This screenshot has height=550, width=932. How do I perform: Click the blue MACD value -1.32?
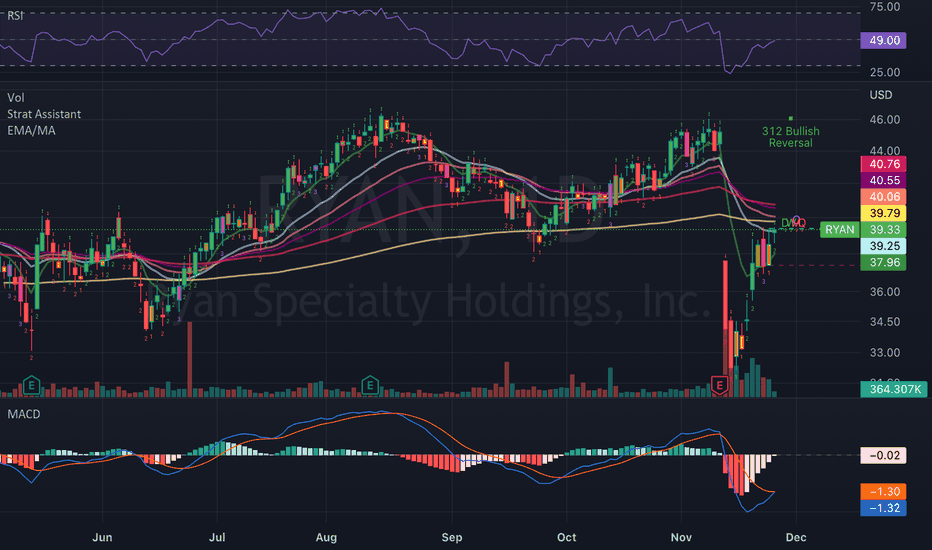click(883, 508)
